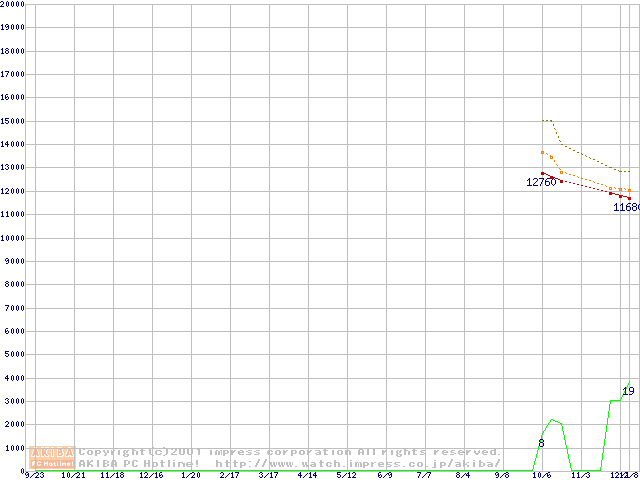Open the www.watch.impress.co.jp/akiba URL
The width and height of the screenshot is (640, 480).
(358, 464)
